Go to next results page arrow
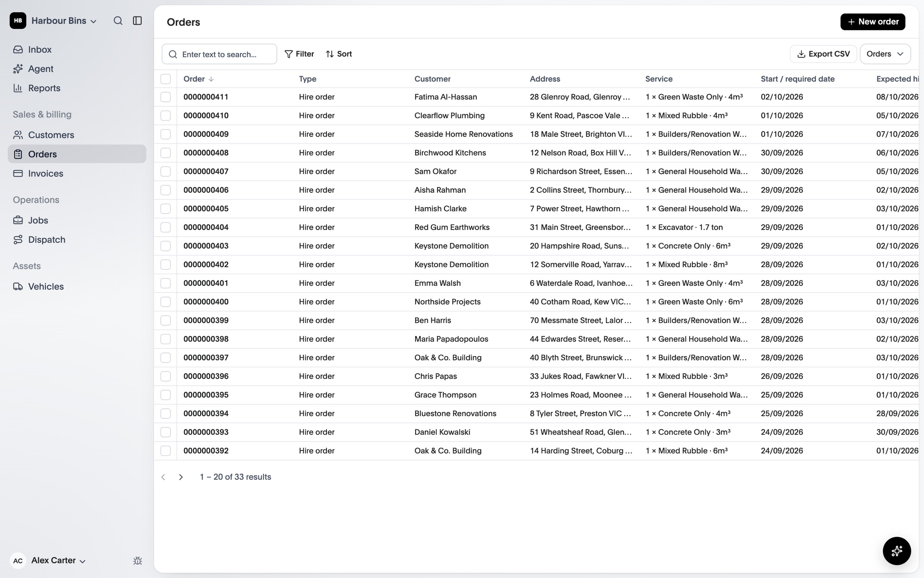924x578 pixels. pyautogui.click(x=181, y=477)
